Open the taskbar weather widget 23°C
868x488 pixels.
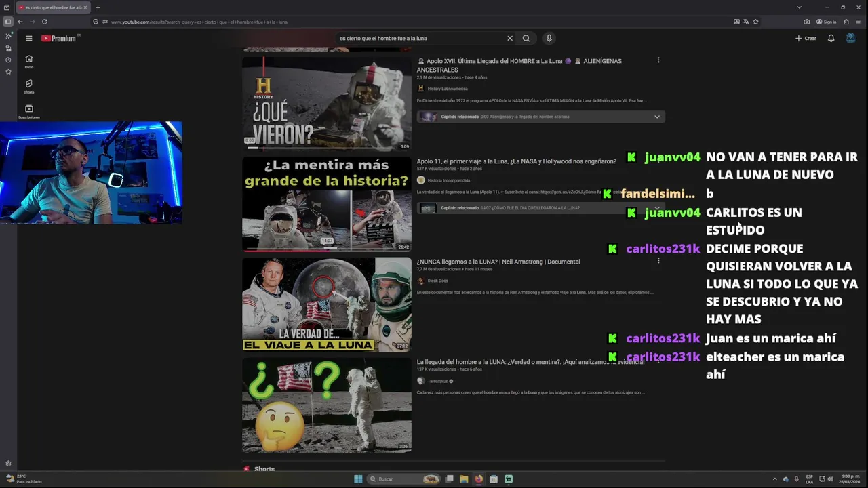pyautogui.click(x=24, y=479)
